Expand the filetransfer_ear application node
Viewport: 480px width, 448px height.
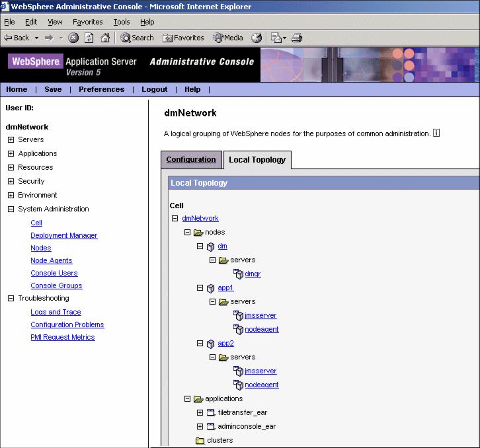click(x=200, y=413)
